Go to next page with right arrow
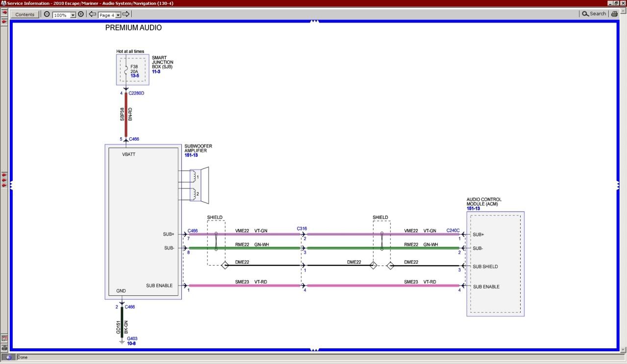This screenshot has height=364, width=627. pyautogui.click(x=126, y=15)
